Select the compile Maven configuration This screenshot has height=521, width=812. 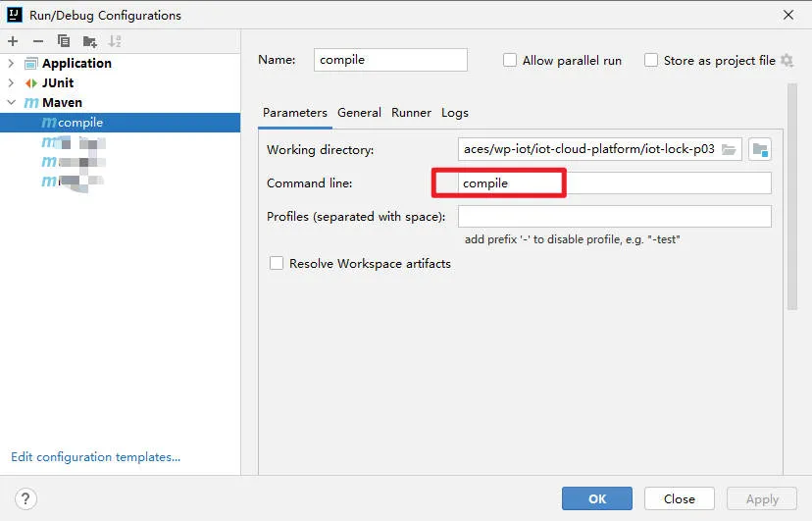click(121, 123)
